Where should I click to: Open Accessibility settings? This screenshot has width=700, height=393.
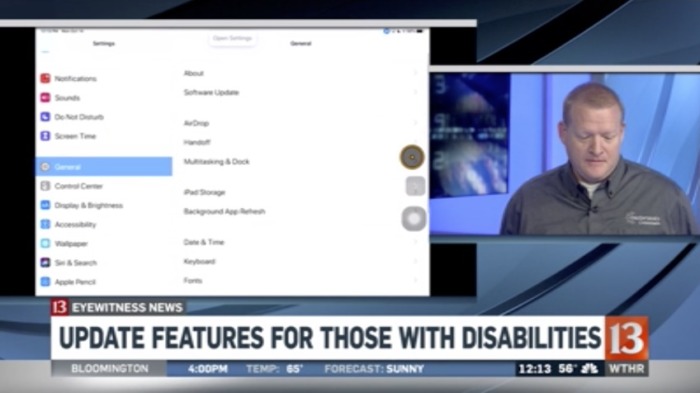(x=104, y=224)
